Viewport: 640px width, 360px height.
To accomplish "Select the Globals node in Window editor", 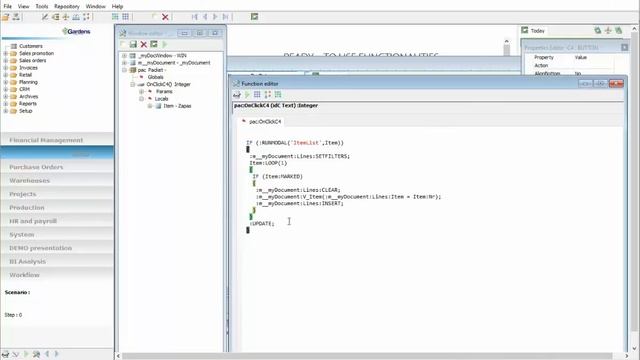I will pyautogui.click(x=156, y=77).
